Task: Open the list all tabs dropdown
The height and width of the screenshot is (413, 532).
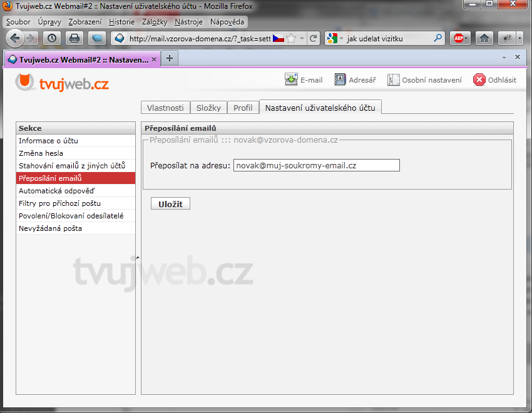Action: click(504, 57)
